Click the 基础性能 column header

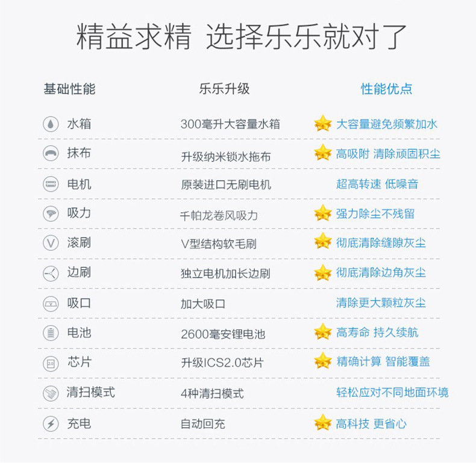[69, 89]
